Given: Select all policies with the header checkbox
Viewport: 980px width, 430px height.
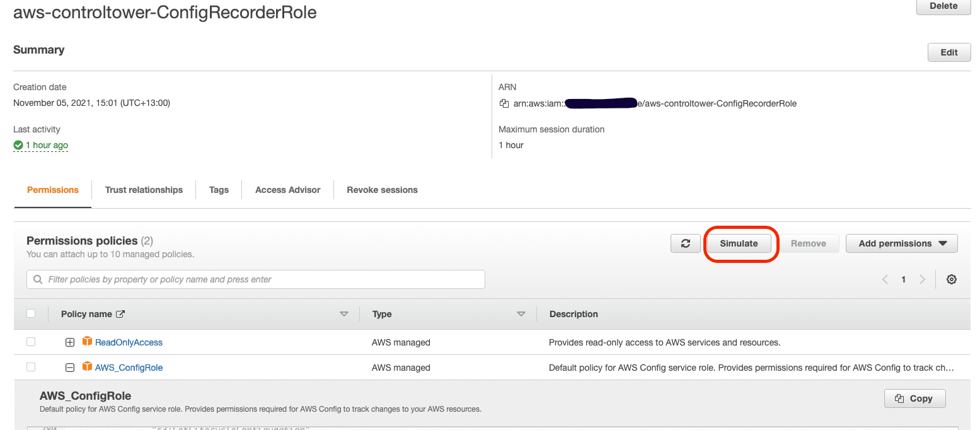Looking at the screenshot, I should (31, 313).
